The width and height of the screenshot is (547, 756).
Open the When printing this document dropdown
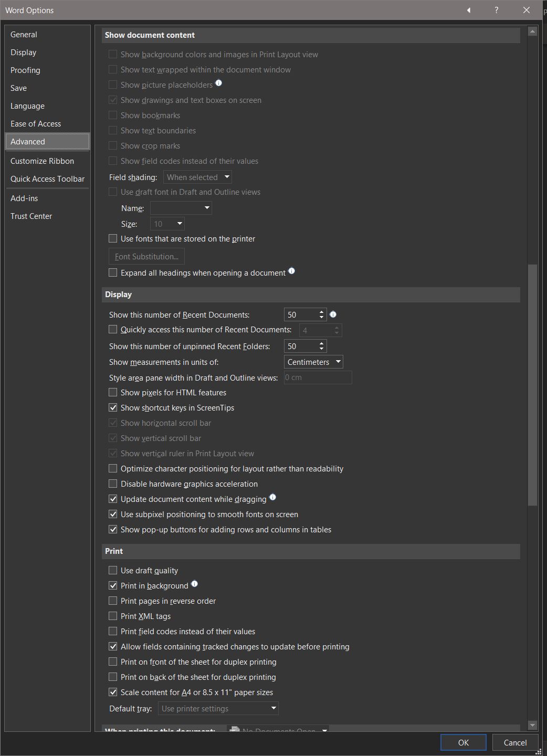278,729
